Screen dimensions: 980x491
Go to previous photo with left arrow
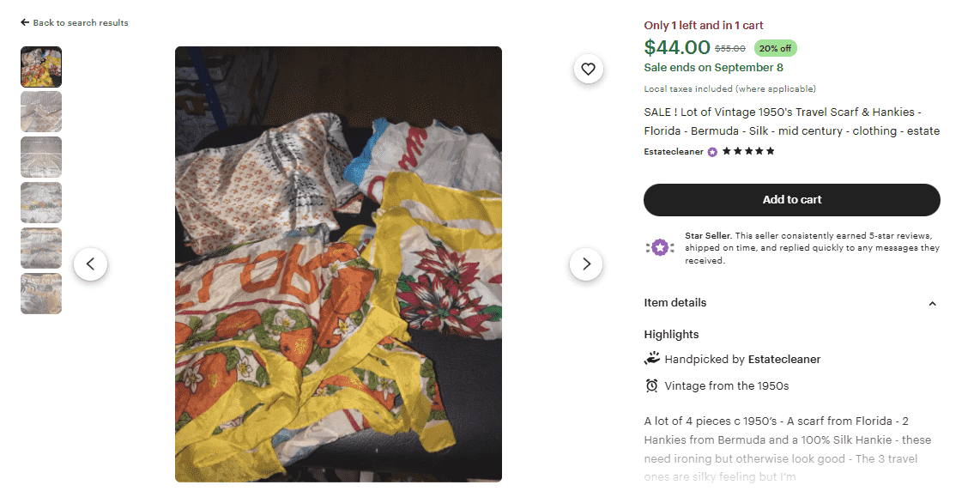pos(91,264)
